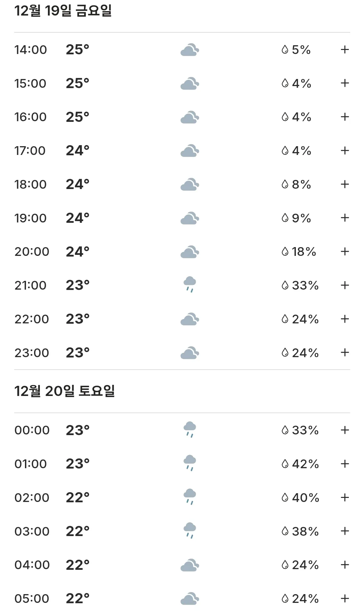Click the cloudy icon at 16:00
This screenshot has width=364, height=612.
tap(190, 117)
